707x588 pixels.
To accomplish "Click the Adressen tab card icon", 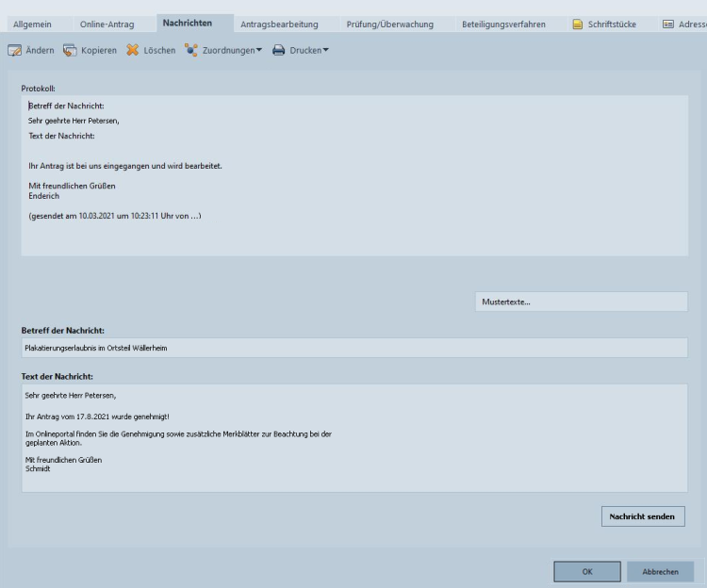I will (667, 24).
